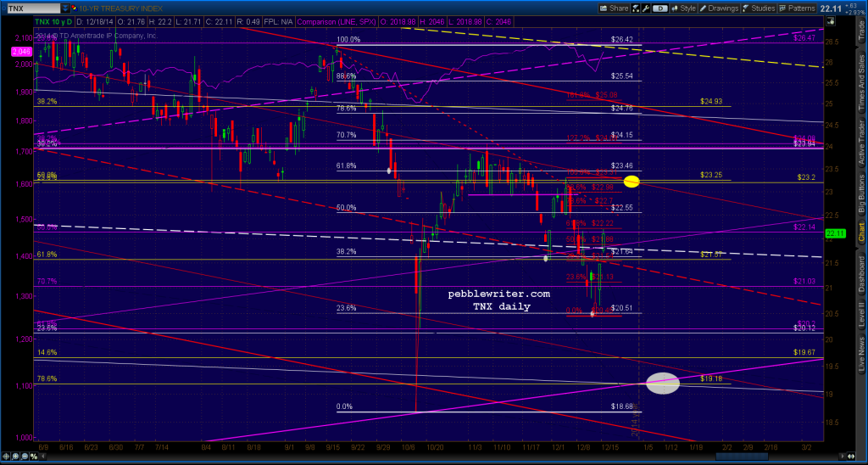
Task: Open the Big Buttons side tab
Action: 860,194
